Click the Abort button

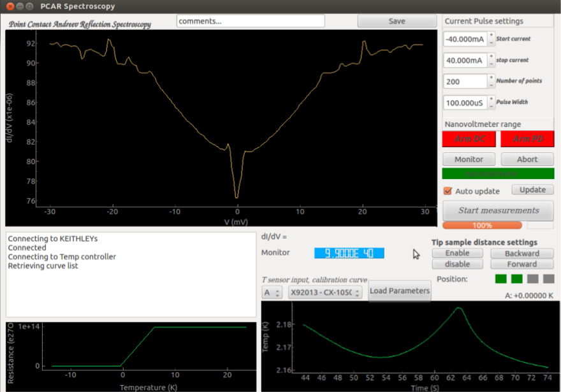click(x=527, y=159)
